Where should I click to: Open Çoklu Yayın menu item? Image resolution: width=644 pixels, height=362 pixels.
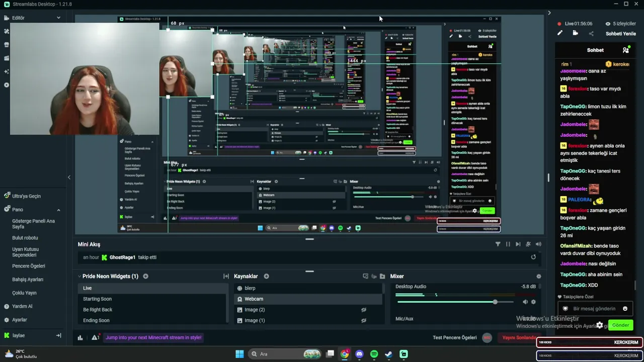24,293
